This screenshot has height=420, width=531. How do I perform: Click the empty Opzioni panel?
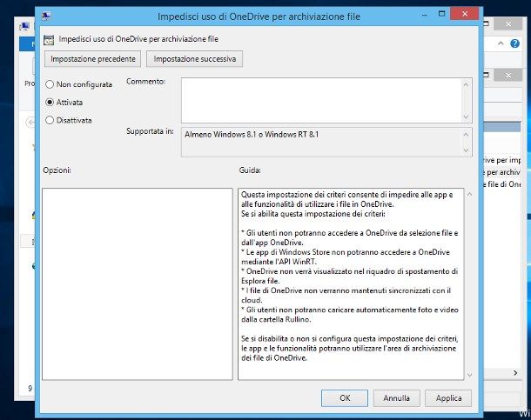(x=138, y=284)
